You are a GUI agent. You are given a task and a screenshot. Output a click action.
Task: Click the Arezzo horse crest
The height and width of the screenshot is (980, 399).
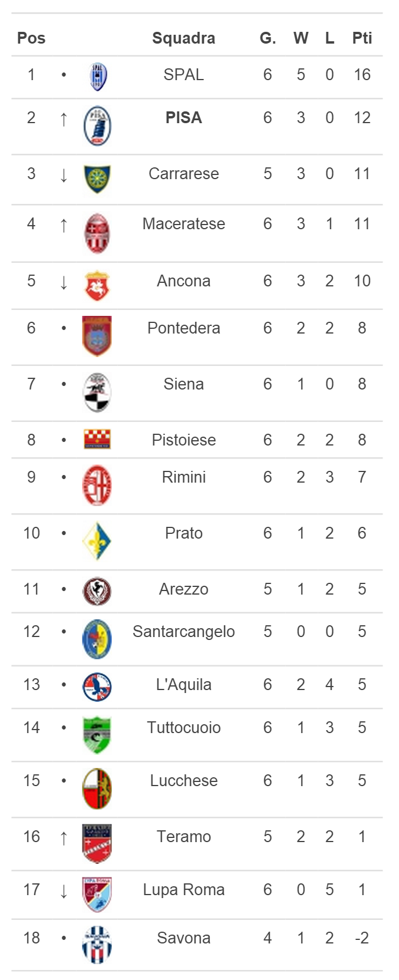[x=97, y=591]
